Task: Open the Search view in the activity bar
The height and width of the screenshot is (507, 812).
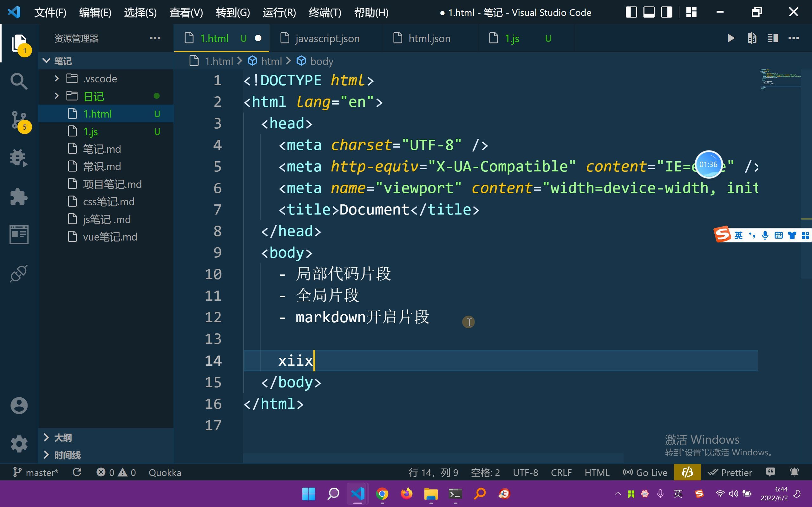Action: pyautogui.click(x=19, y=81)
